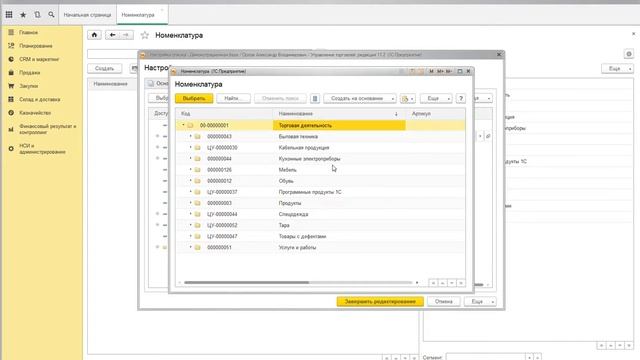Screen dimensions: 640x360
Task: Click code ЦУ-00000037 cell
Action: (x=222, y=192)
